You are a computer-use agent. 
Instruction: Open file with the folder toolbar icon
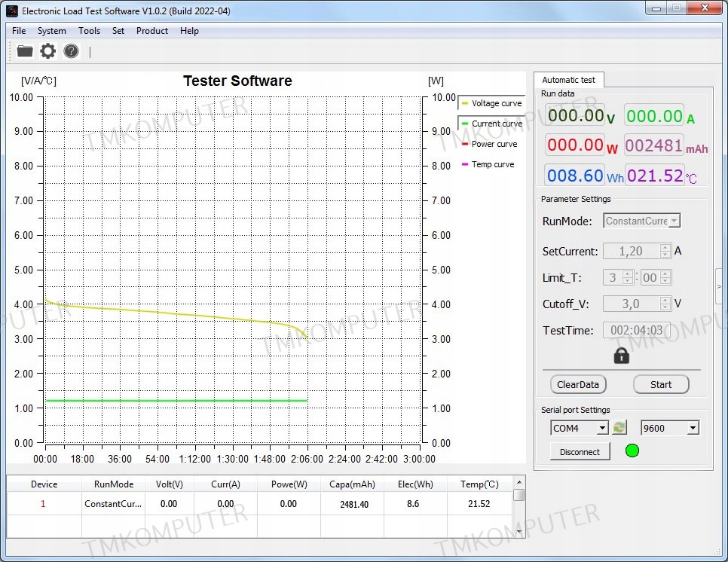[x=25, y=51]
